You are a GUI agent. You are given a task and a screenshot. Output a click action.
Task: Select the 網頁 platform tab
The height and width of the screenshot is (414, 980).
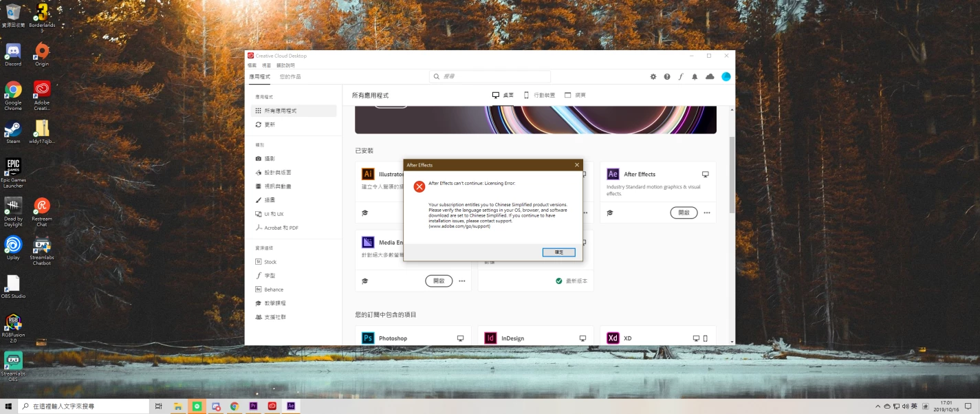(x=575, y=95)
